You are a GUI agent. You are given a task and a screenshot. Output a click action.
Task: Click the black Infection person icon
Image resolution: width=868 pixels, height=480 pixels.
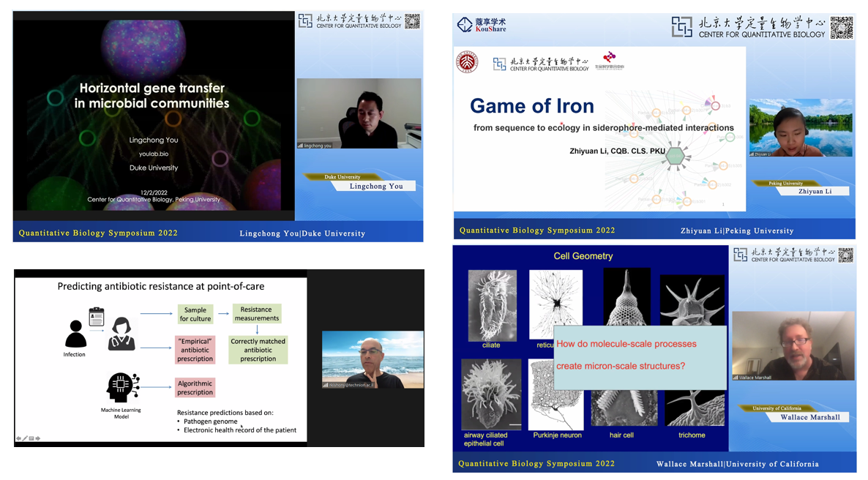(75, 336)
